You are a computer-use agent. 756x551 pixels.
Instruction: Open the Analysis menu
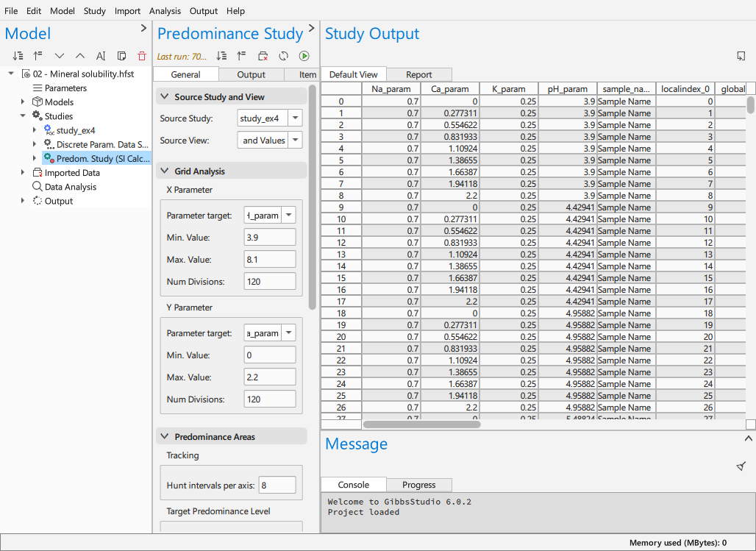(165, 10)
